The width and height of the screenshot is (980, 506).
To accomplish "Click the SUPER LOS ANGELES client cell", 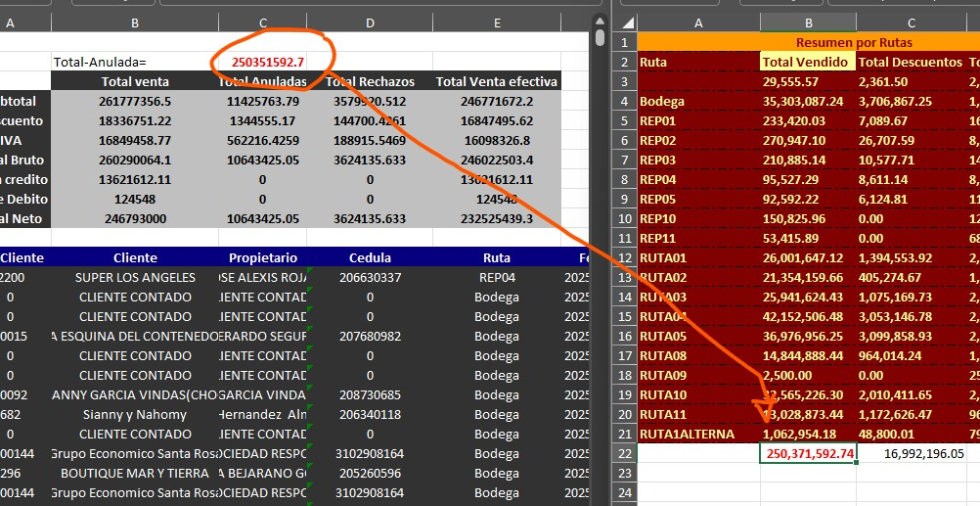I will [x=135, y=277].
